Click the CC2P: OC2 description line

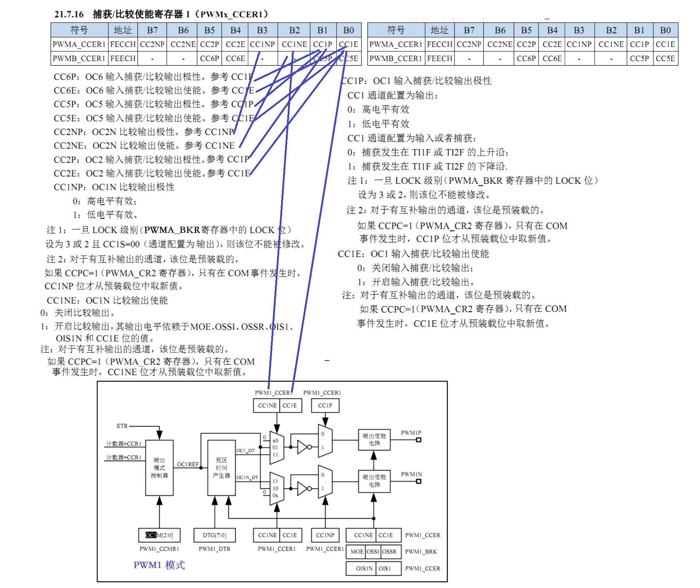pyautogui.click(x=151, y=159)
